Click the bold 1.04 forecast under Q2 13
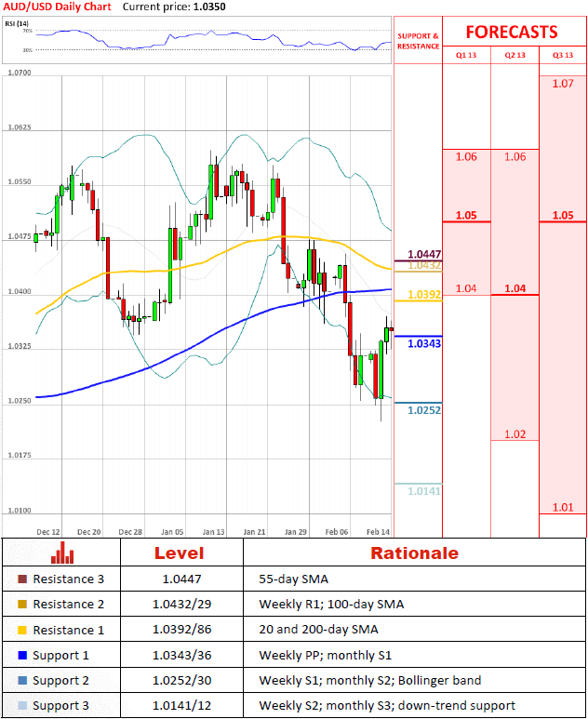 pos(515,288)
